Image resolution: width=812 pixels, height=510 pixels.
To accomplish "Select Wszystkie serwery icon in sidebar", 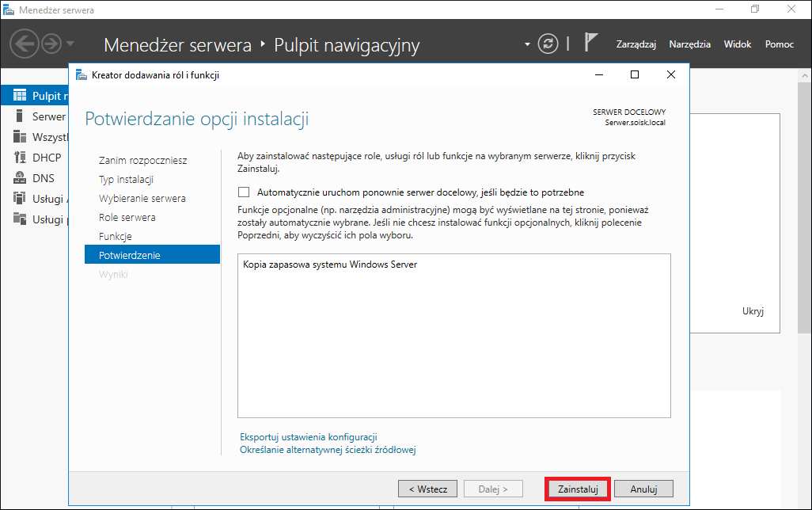I will pos(20,137).
